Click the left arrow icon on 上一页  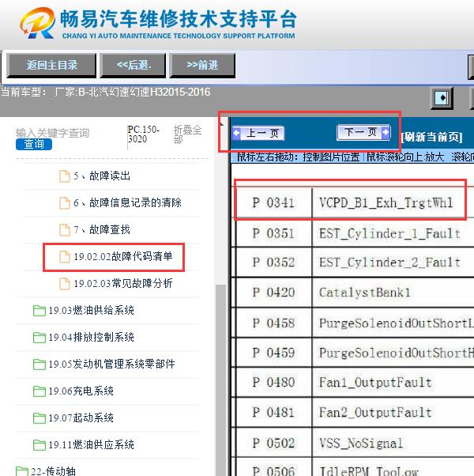point(236,134)
